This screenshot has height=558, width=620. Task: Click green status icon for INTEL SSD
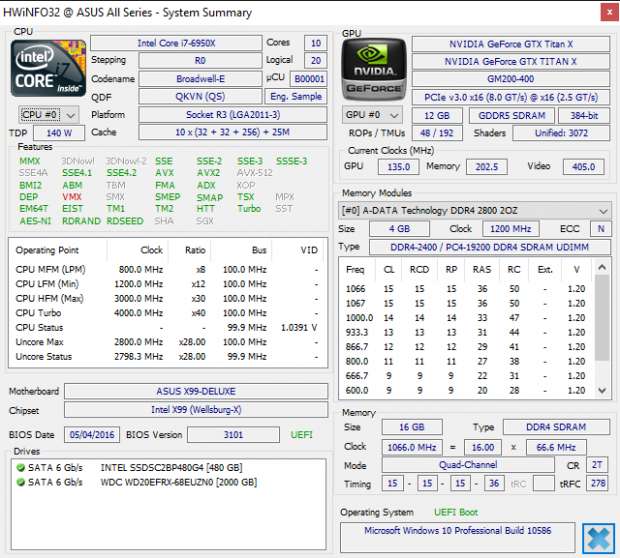click(x=21, y=468)
